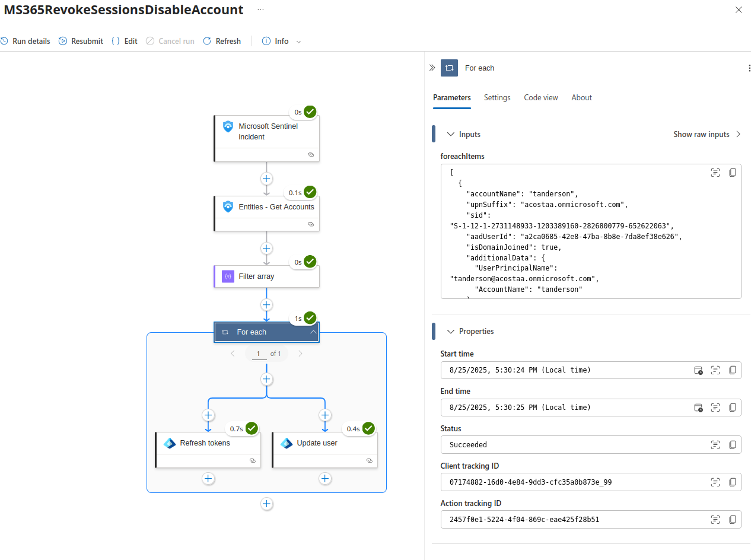The image size is (751, 560).
Task: Click the Update user Entra icon
Action: pos(287,443)
